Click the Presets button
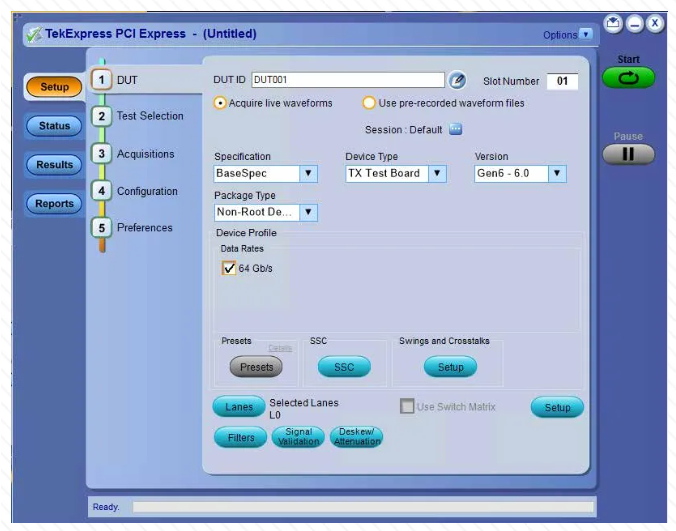Image resolution: width=676 pixels, height=531 pixels. 256,367
